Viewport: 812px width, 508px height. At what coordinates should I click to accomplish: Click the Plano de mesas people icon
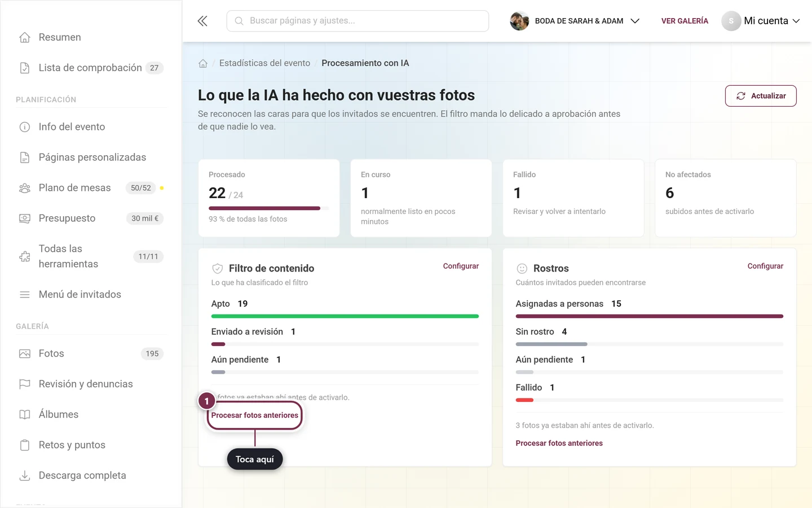coord(25,188)
